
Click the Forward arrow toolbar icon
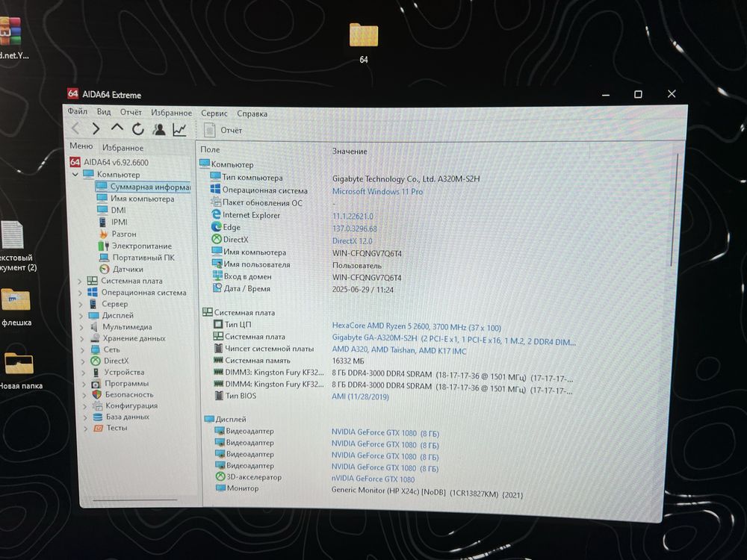pyautogui.click(x=96, y=128)
